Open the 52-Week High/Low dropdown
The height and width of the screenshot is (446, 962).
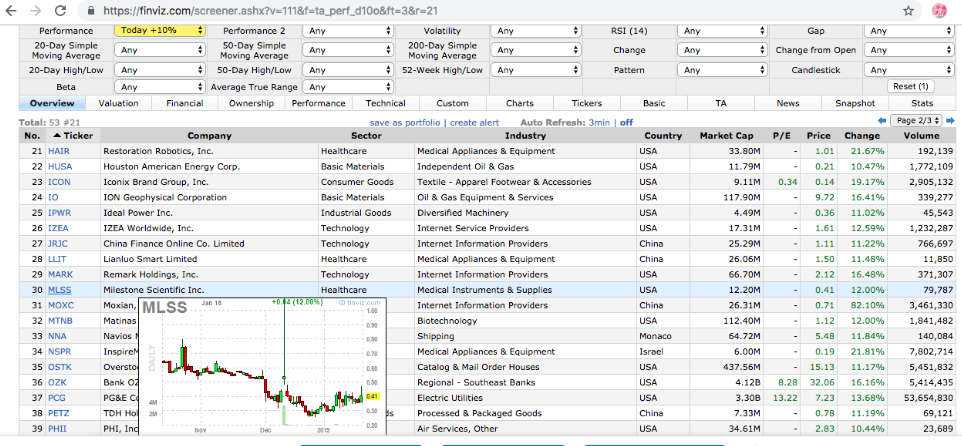coord(536,70)
